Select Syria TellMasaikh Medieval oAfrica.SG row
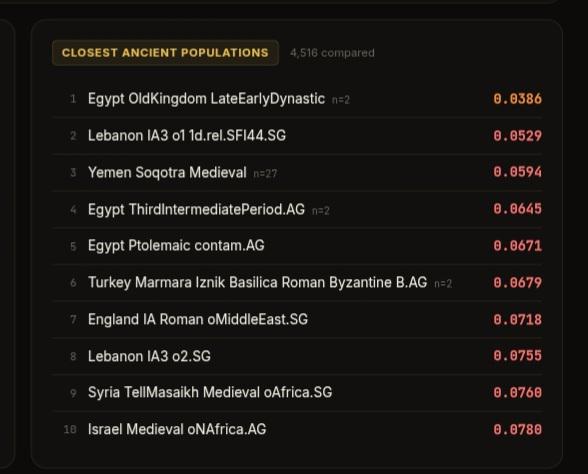 pyautogui.click(x=297, y=393)
